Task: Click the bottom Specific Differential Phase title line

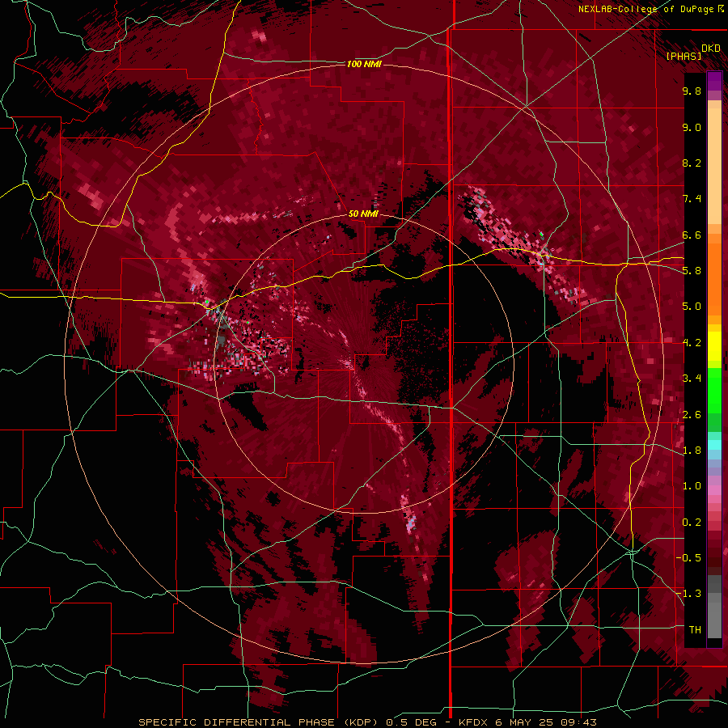Action: click(x=367, y=722)
